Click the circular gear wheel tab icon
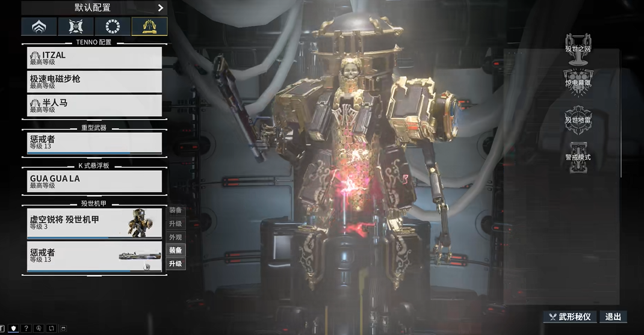 [113, 26]
